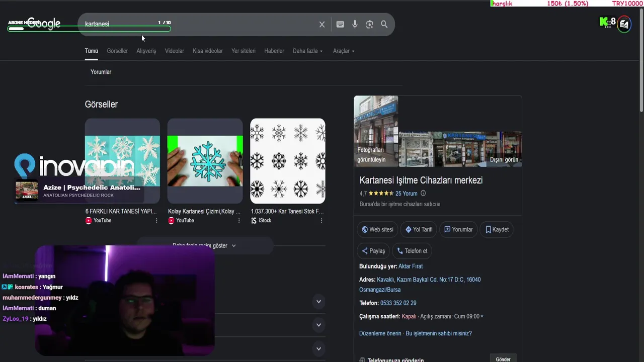The width and height of the screenshot is (644, 362).
Task: Open YouTube source of 6 FARKLI KAR TANESI
Action: (x=99, y=220)
